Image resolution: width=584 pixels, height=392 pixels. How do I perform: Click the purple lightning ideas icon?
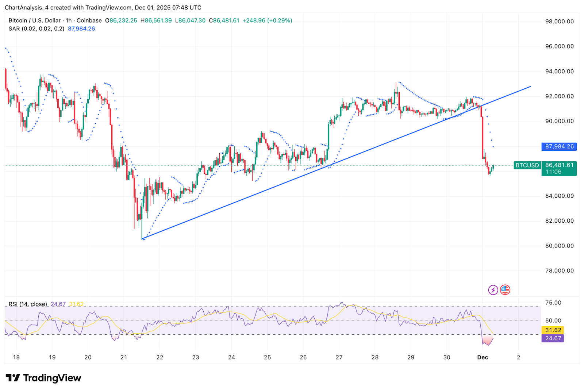pyautogui.click(x=493, y=289)
